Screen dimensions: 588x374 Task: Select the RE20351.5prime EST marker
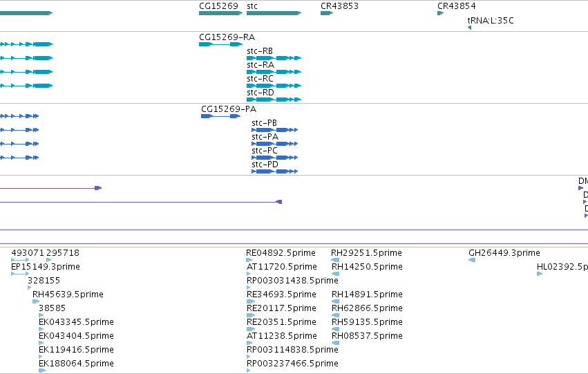click(x=251, y=329)
